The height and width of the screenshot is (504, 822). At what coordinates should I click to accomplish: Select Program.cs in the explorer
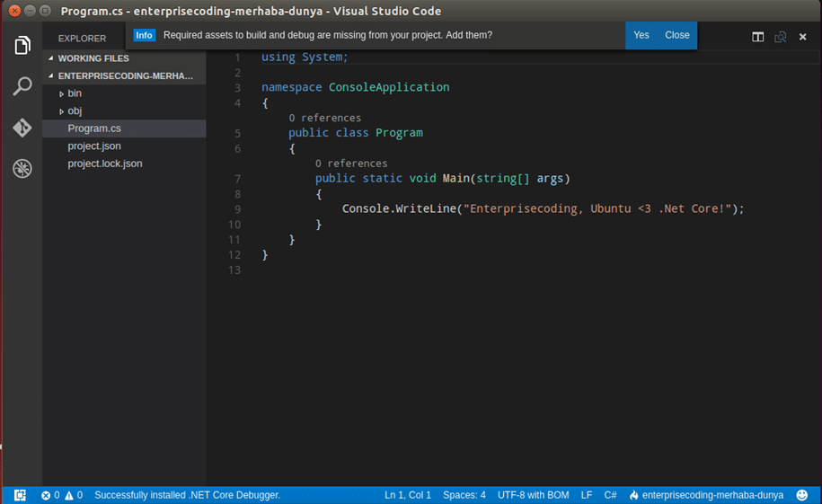click(124, 128)
